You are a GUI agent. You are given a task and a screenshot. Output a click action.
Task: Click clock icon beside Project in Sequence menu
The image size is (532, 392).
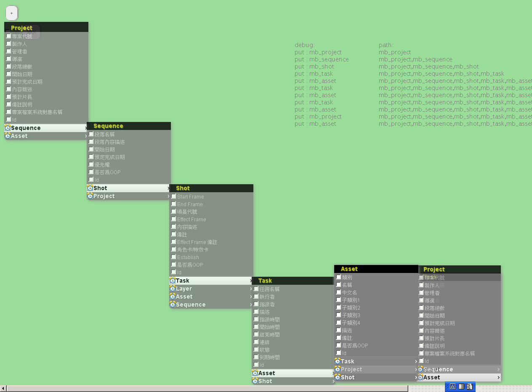coord(90,196)
